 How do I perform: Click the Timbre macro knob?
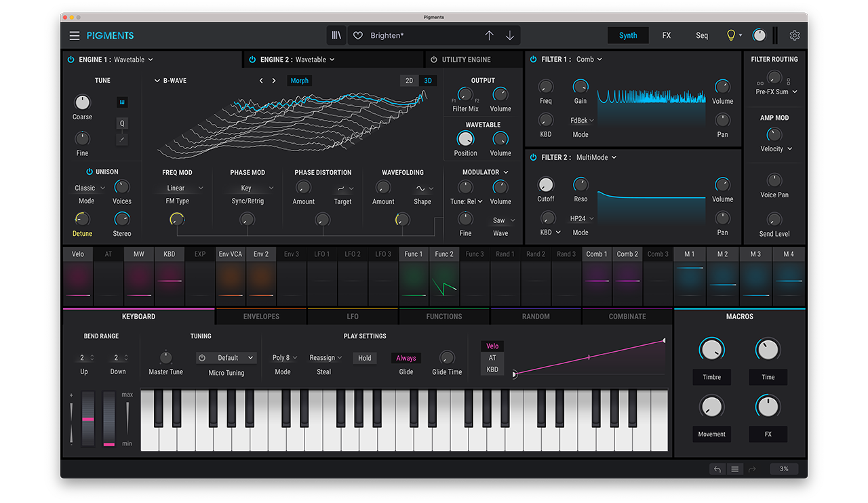(711, 349)
